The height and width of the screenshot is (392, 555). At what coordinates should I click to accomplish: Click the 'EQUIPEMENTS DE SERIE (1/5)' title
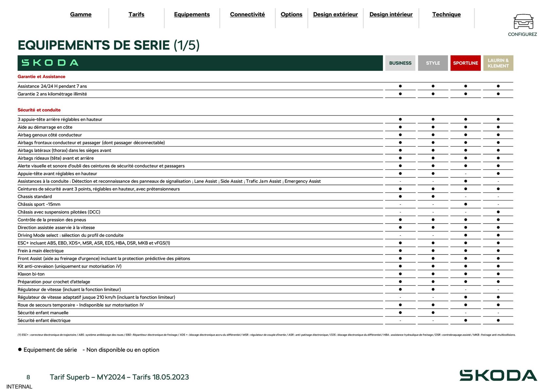coord(109,45)
